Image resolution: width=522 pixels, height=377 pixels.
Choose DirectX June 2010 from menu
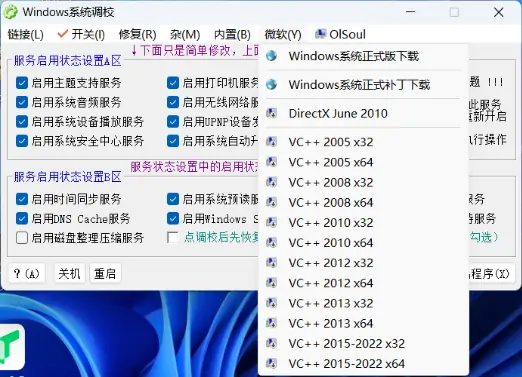(363, 113)
